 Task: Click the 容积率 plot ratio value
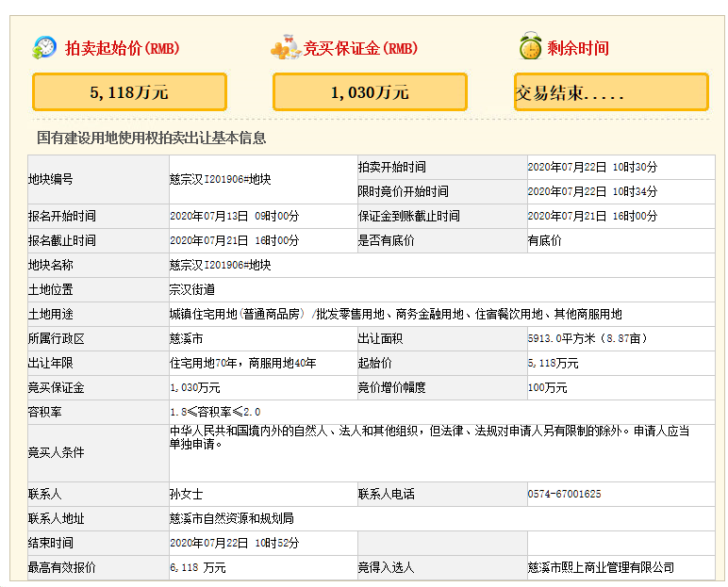point(214,412)
